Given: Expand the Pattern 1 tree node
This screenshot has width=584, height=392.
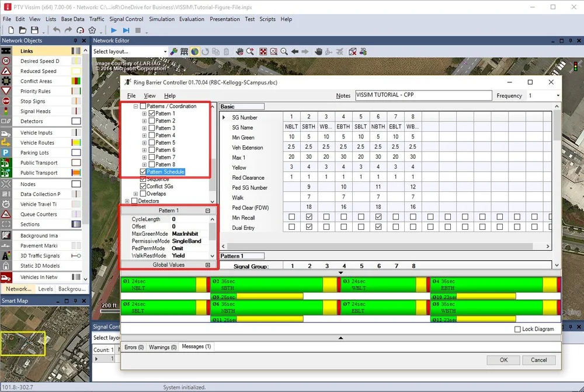Looking at the screenshot, I should click(x=144, y=115).
